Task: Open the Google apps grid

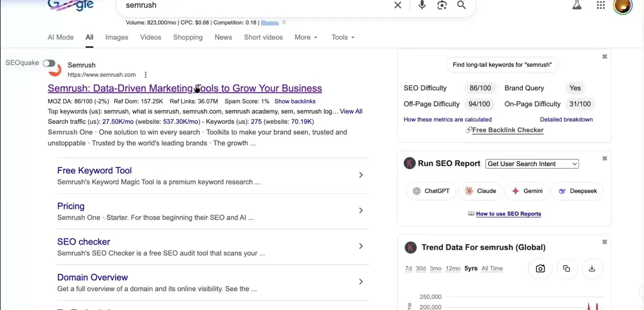Action: tap(601, 6)
